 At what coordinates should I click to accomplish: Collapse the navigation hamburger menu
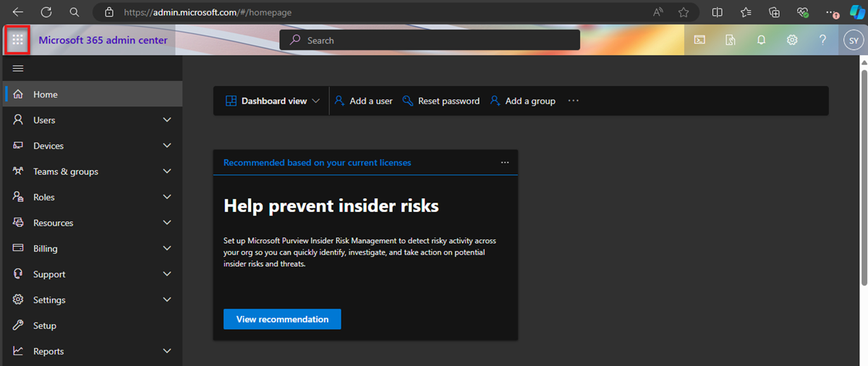tap(18, 69)
